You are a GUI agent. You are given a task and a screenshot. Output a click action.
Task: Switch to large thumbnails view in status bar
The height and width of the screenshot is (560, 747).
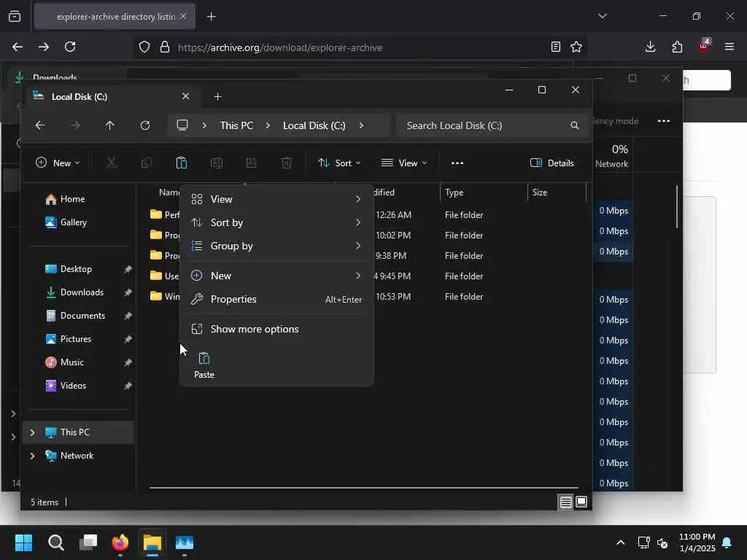point(581,502)
